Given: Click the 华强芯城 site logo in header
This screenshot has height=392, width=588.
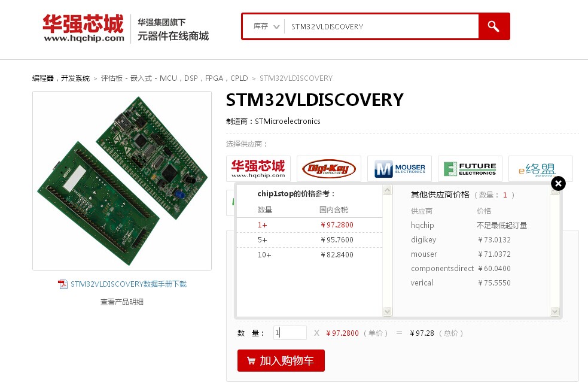Looking at the screenshot, I should 83,28.
